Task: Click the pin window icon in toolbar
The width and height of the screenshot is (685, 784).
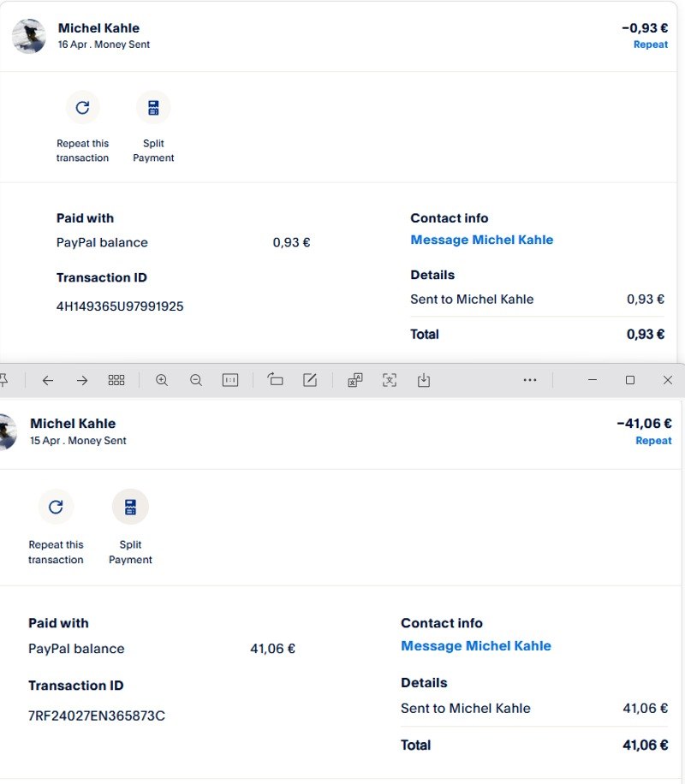Action: 4,380
